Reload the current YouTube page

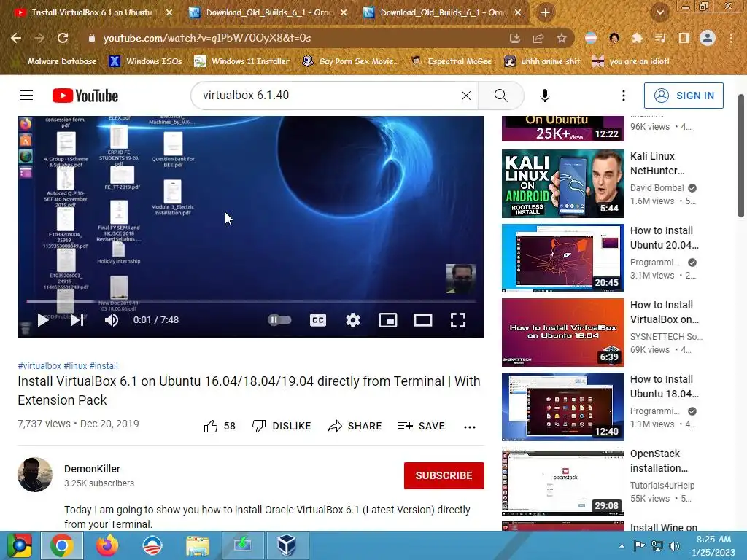point(63,38)
